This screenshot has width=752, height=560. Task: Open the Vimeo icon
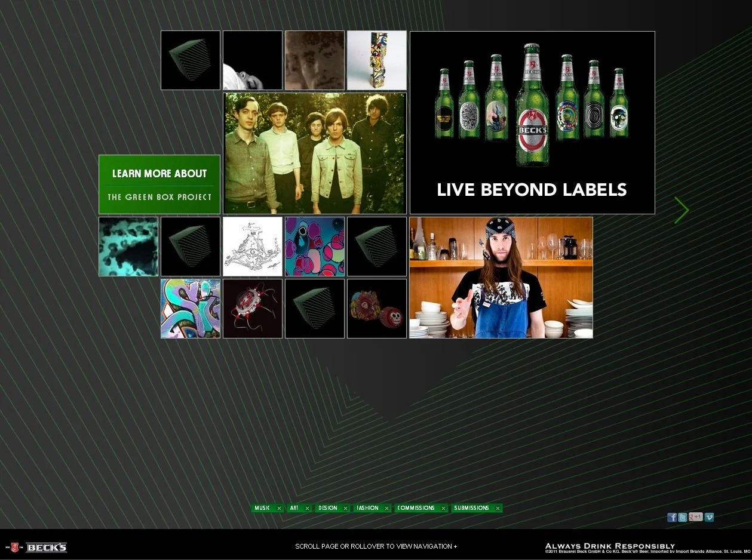pos(710,518)
